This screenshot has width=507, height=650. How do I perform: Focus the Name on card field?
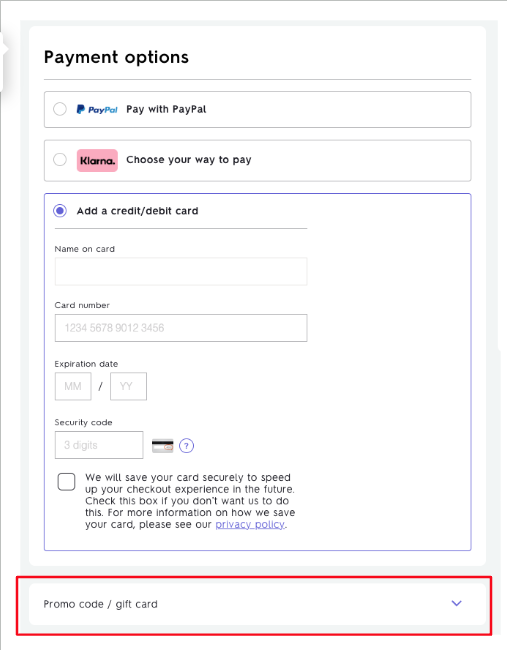pyautogui.click(x=181, y=272)
